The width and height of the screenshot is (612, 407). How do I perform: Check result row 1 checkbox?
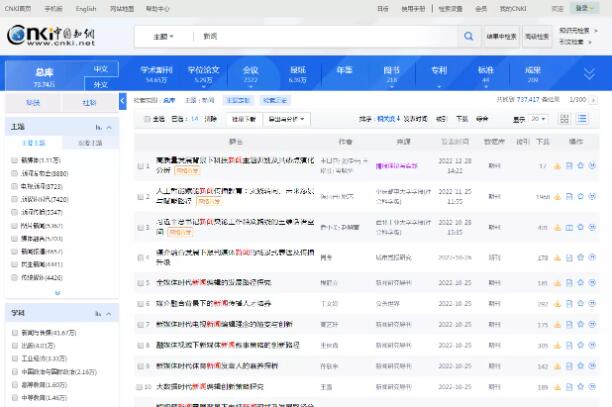(x=140, y=166)
